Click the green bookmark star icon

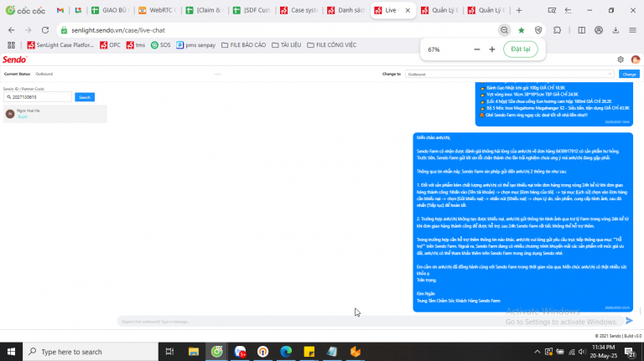522,30
